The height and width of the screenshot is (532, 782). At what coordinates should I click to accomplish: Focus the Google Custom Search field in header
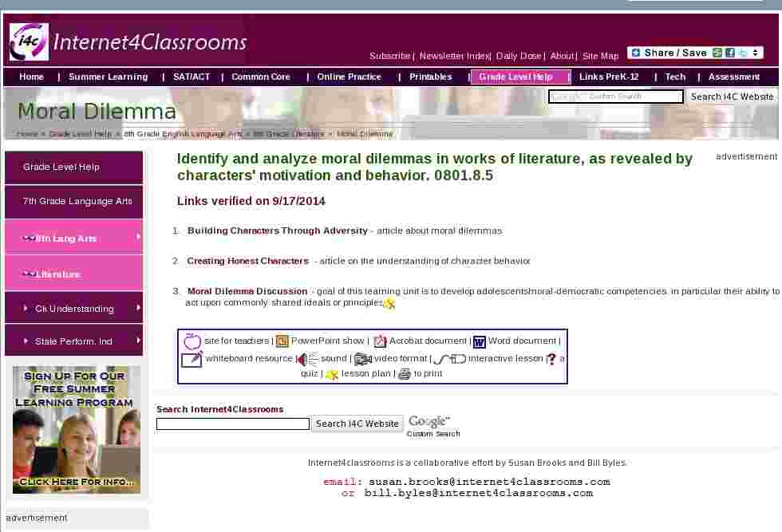click(615, 97)
